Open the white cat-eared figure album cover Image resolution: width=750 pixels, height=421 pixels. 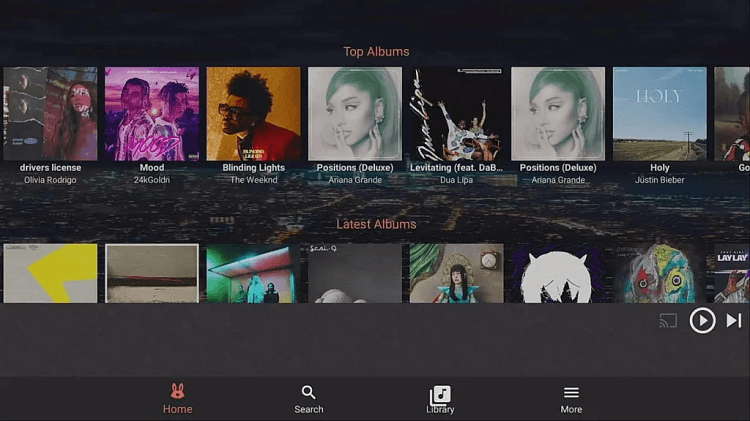click(x=558, y=273)
